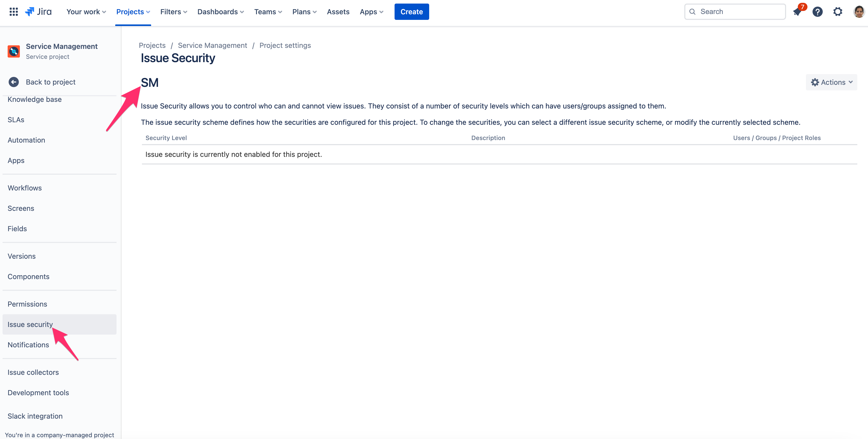Expand the Dashboards dropdown
Screen dimensions: 868x439
220,12
